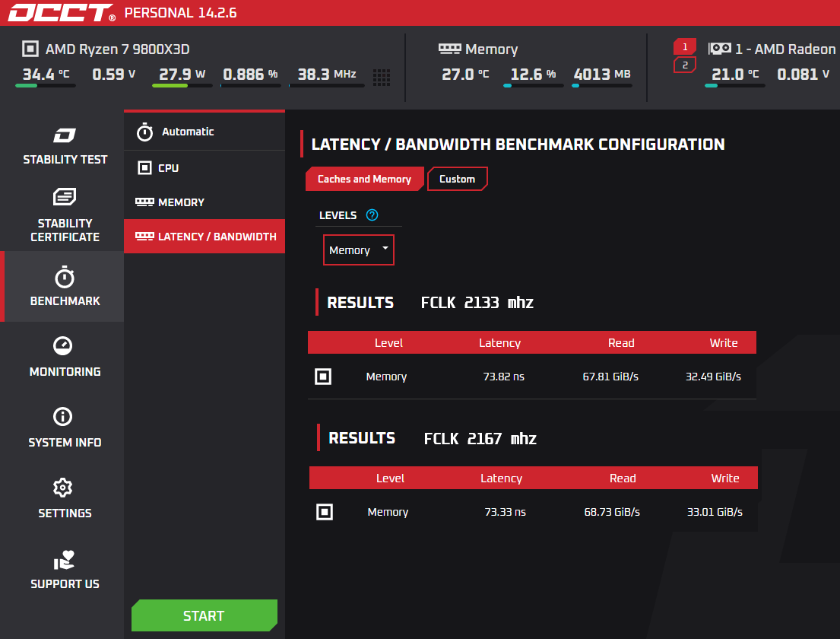
Task: Click the 27.0 °C memory temperature value
Action: [x=465, y=74]
